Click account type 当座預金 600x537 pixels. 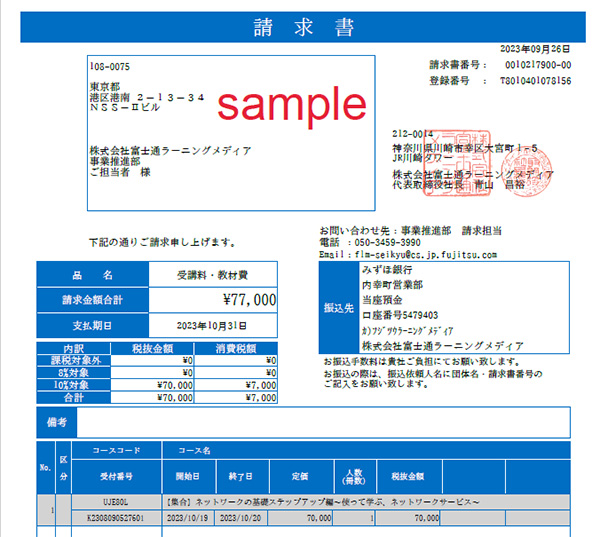[x=382, y=300]
